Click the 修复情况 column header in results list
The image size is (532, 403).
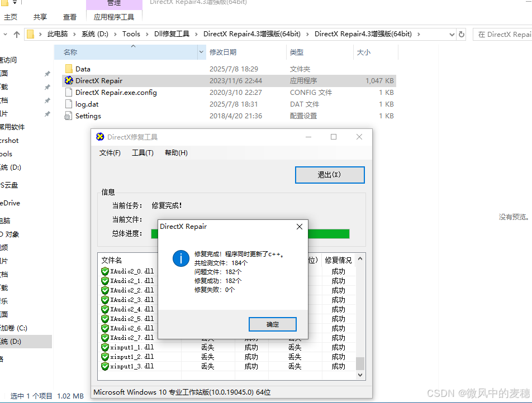pyautogui.click(x=338, y=260)
